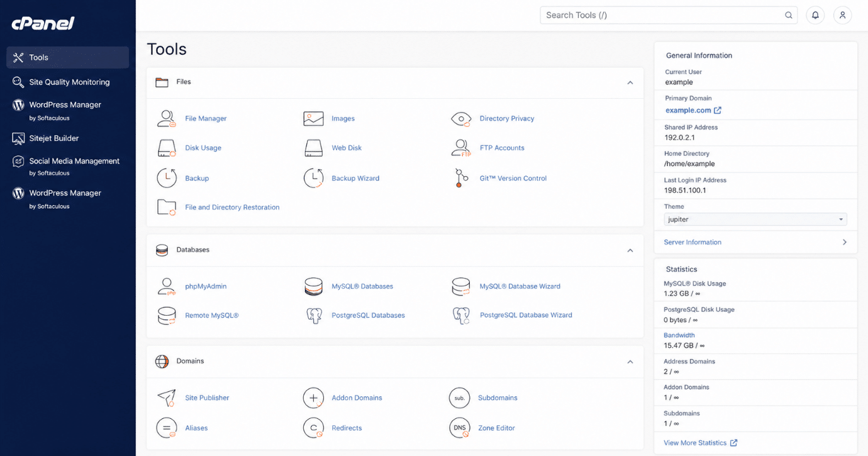Click the Home Directory /home/example
This screenshot has width=868, height=456.
[x=689, y=164]
